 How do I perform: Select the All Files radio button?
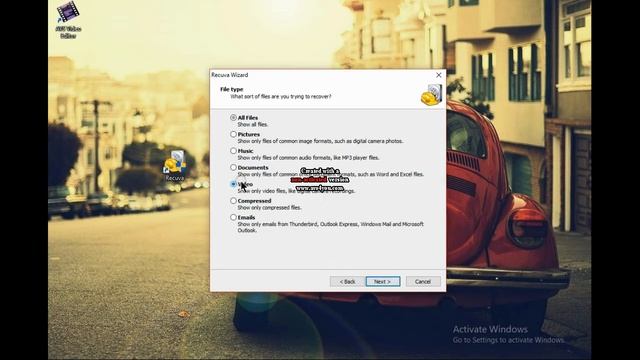pyautogui.click(x=233, y=118)
